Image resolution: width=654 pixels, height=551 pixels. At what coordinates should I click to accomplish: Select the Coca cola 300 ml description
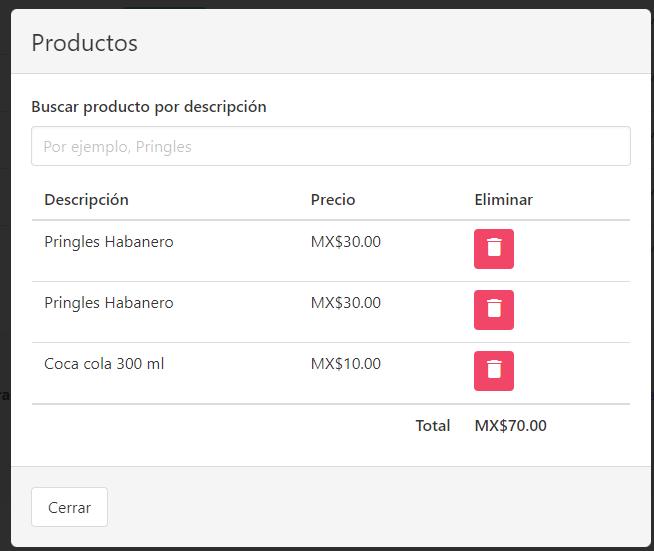[x=104, y=364]
